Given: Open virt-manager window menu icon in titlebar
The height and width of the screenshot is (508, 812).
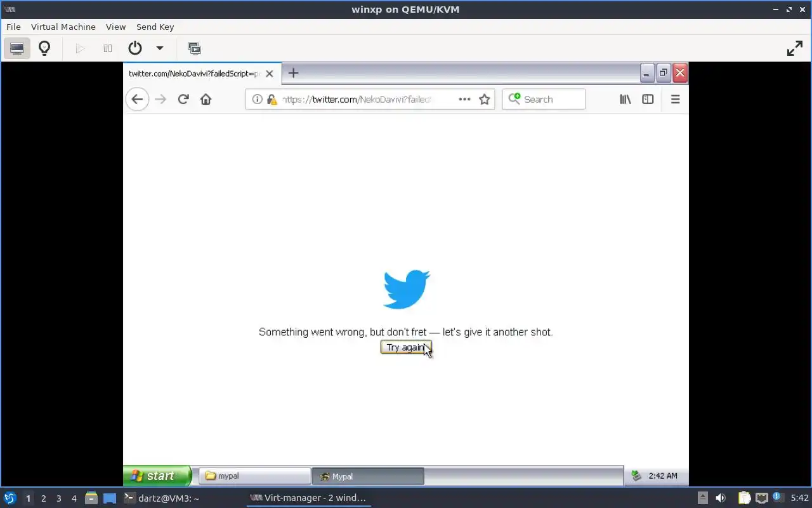Looking at the screenshot, I should 10,10.
